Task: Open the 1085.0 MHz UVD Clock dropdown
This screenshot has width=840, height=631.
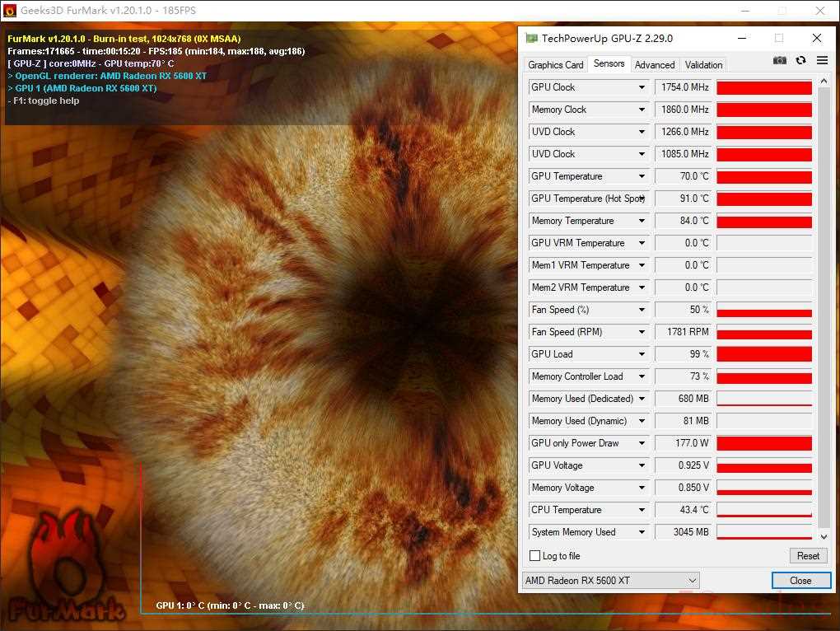Action: pyautogui.click(x=642, y=154)
